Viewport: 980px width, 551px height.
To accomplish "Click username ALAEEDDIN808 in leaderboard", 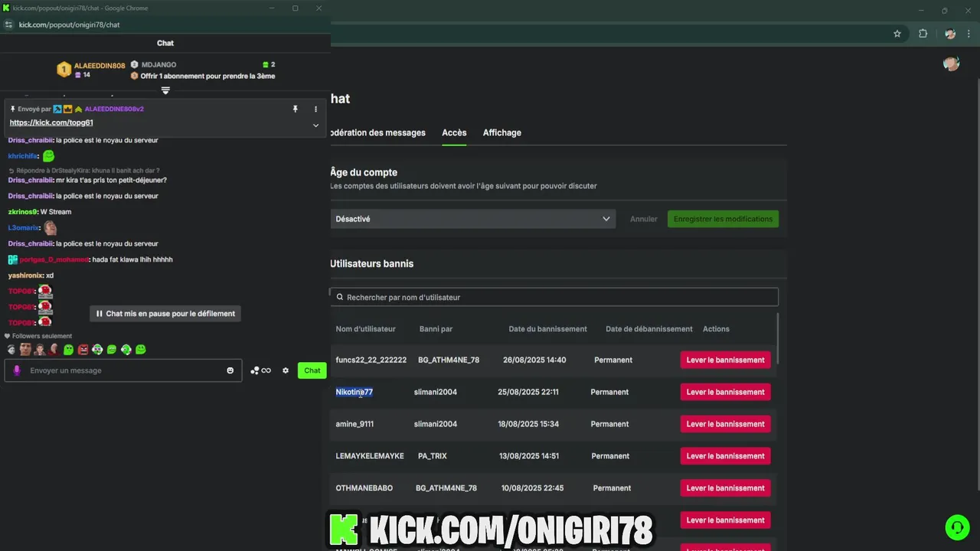I will [x=100, y=66].
